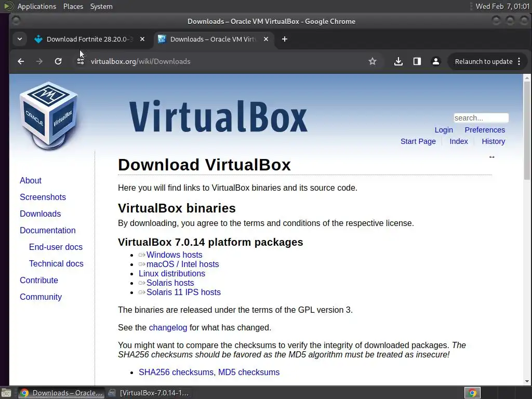Screen dimensions: 532x399
Task: Open Community in the sidebar
Action: 41,297
